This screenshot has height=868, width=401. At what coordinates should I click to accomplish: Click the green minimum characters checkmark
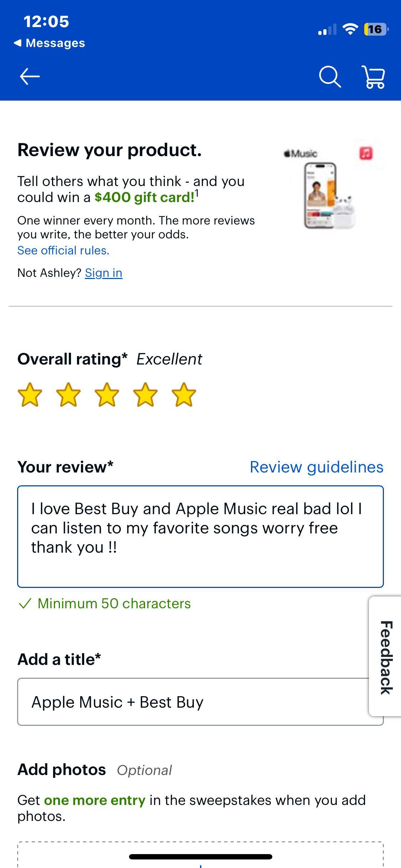click(25, 603)
